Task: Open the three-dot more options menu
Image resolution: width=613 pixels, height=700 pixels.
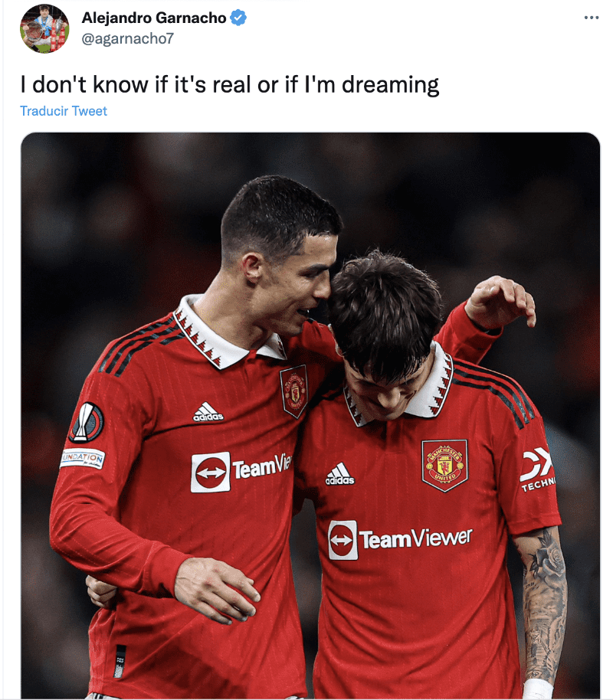Action: tap(591, 18)
